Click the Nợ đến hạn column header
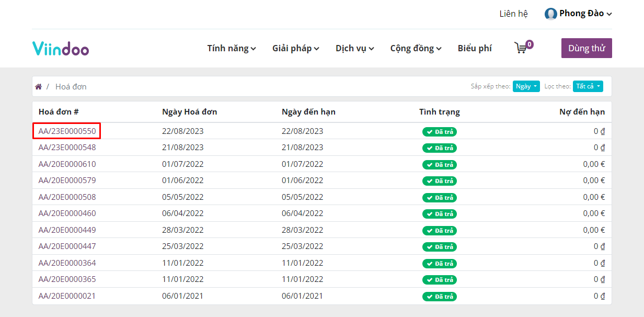 582,112
